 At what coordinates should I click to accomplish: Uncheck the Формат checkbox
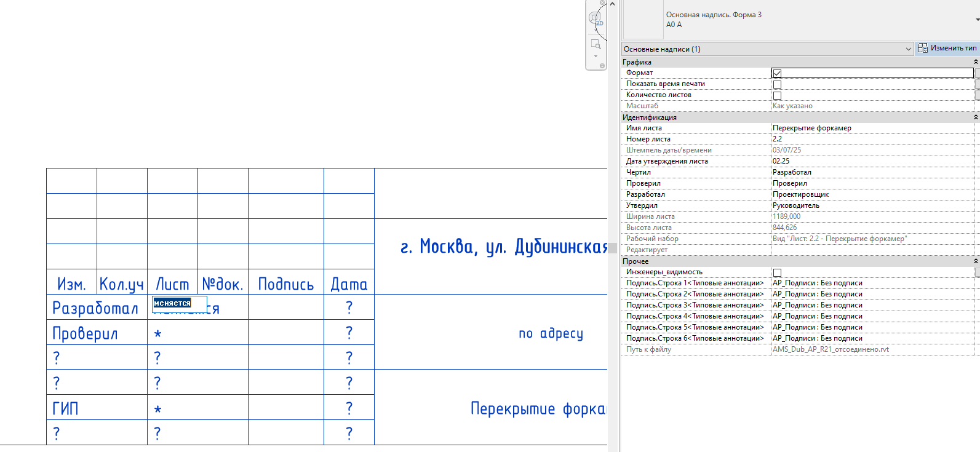pos(777,73)
